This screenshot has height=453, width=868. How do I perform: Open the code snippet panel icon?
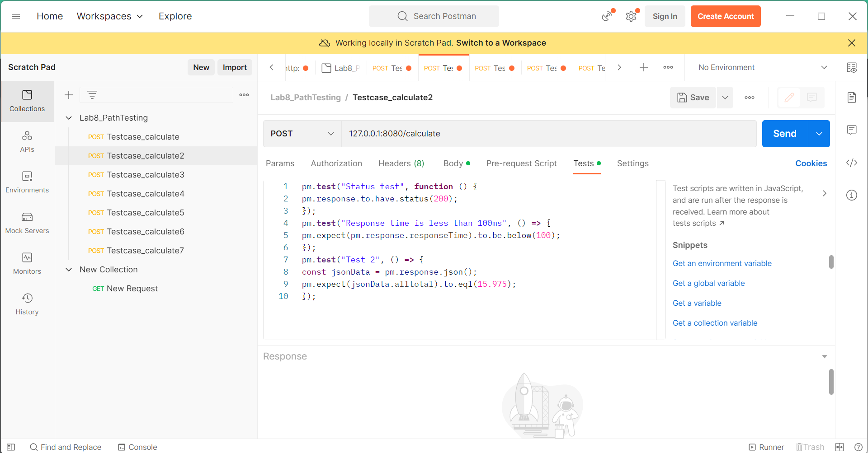[x=851, y=163]
